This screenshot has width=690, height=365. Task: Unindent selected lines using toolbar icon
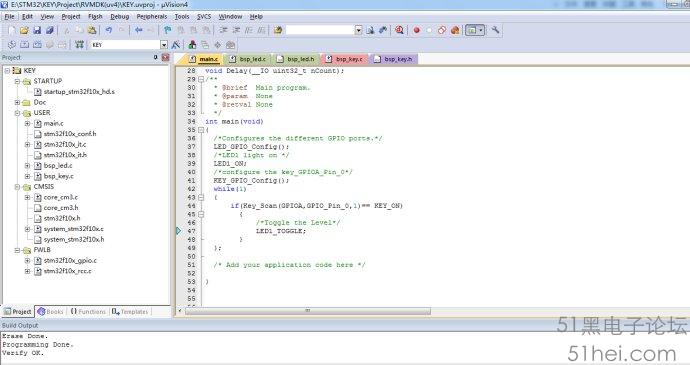pos(236,30)
